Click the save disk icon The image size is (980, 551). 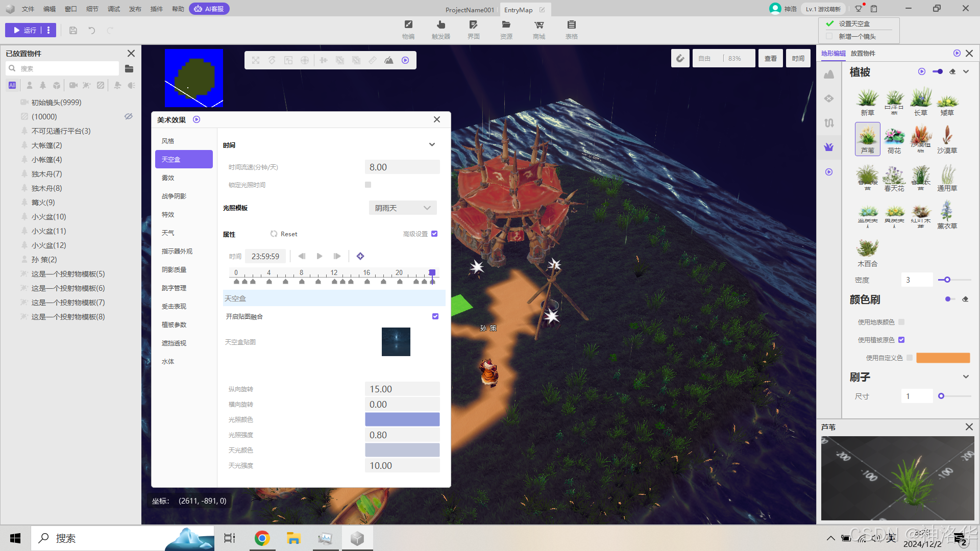(x=73, y=31)
